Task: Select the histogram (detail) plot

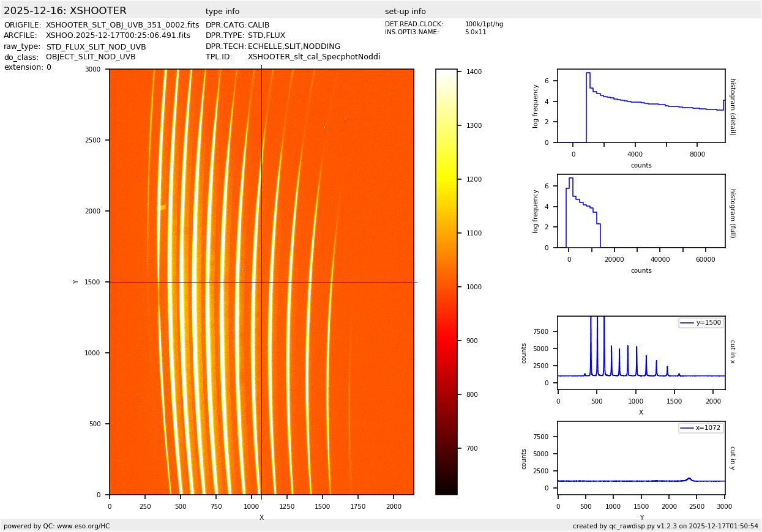Action: (x=641, y=106)
